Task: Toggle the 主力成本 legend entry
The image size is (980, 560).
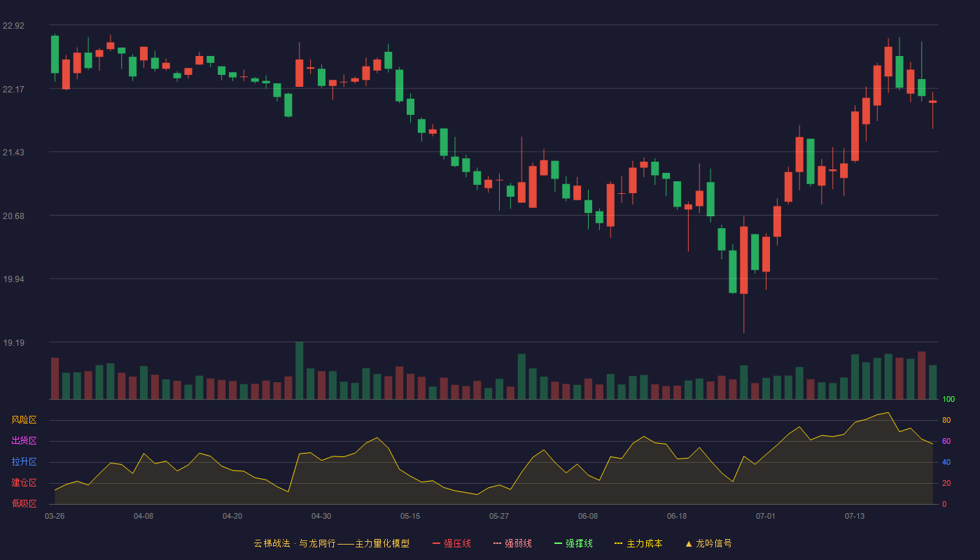Action: coord(638,543)
